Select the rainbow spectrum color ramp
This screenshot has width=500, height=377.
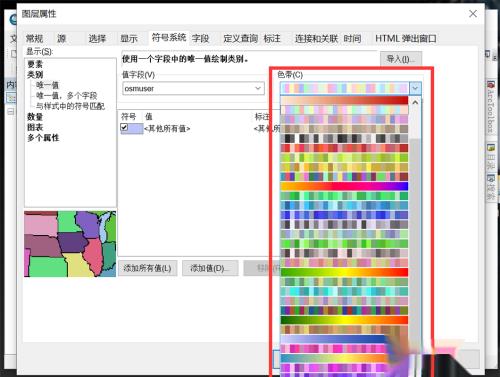click(x=344, y=186)
